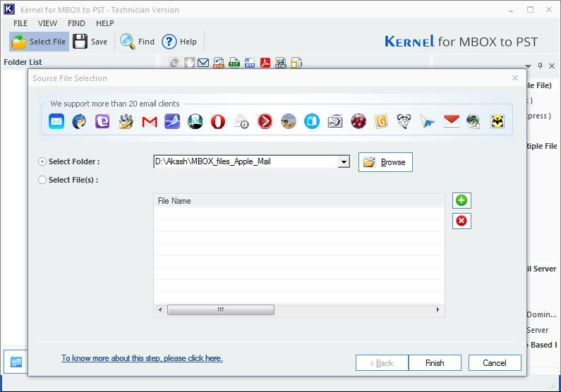Click Save toolbar button
This screenshot has width=561, height=392.
click(90, 42)
